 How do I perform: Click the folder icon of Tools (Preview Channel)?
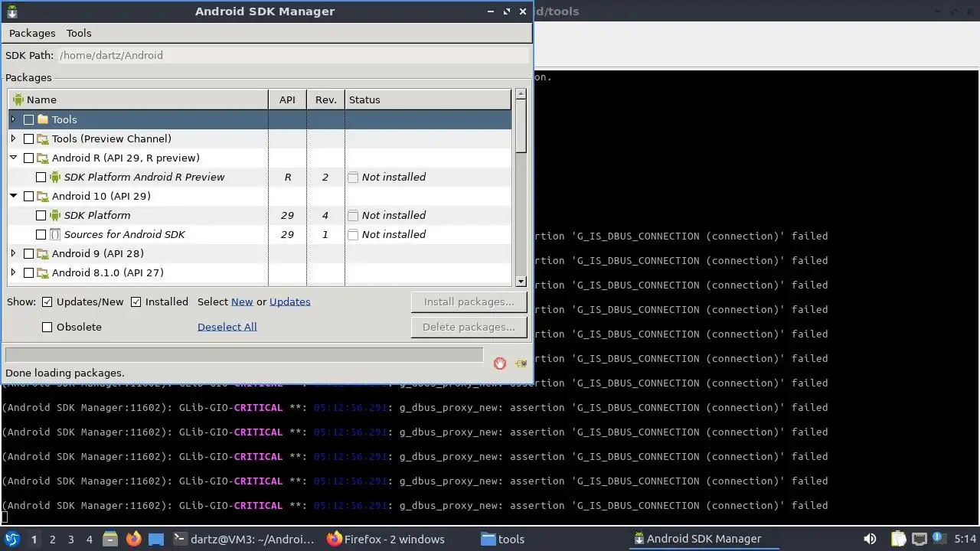click(43, 139)
